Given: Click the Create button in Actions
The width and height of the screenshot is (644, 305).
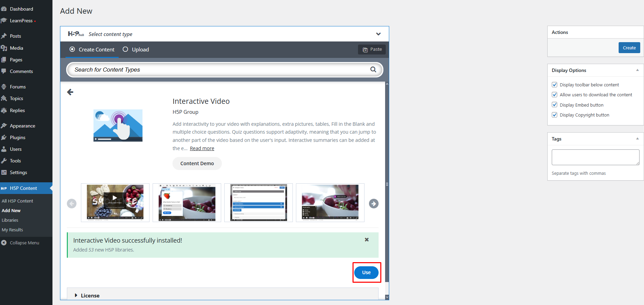Looking at the screenshot, I should point(629,48).
